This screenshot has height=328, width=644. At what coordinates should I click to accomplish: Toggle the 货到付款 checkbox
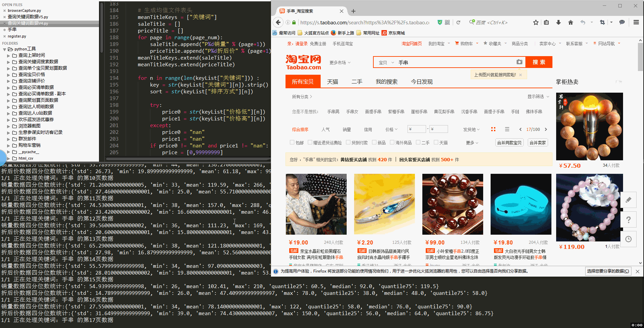pyautogui.click(x=348, y=142)
